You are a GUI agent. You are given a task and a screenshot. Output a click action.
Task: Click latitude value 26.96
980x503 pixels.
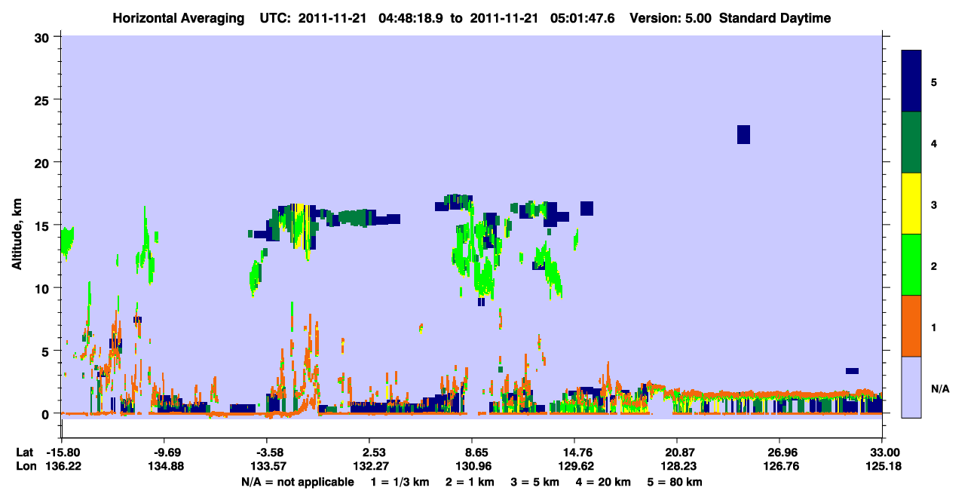[x=779, y=452]
